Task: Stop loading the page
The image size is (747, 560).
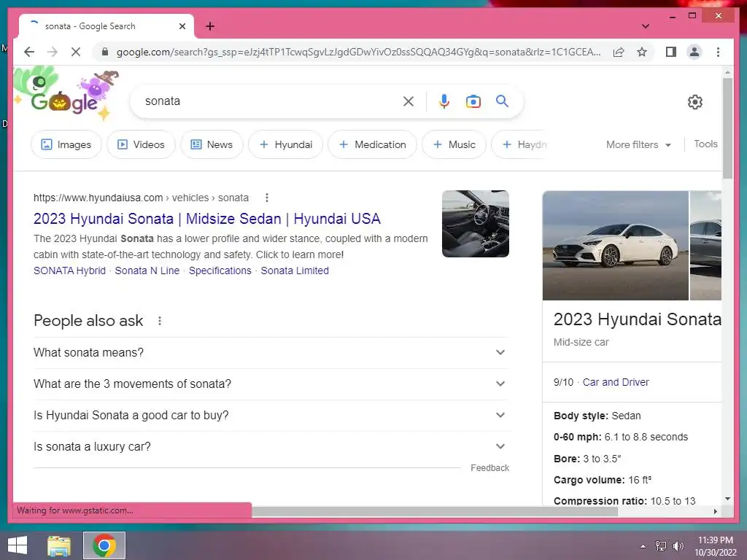Action: tap(76, 52)
